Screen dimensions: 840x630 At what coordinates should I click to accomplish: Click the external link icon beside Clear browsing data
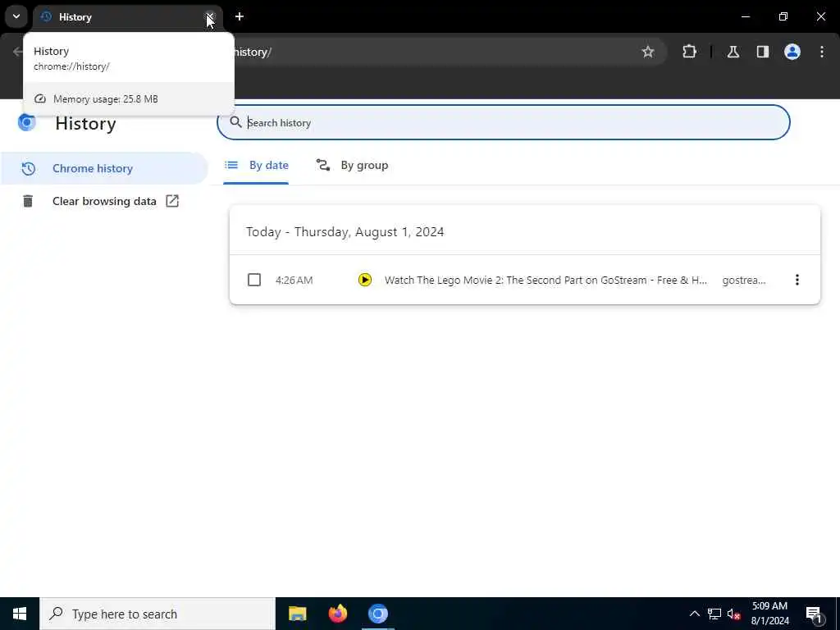point(172,201)
